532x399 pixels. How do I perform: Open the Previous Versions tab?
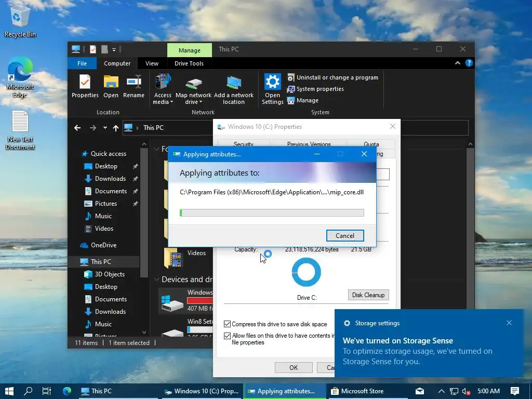309,144
